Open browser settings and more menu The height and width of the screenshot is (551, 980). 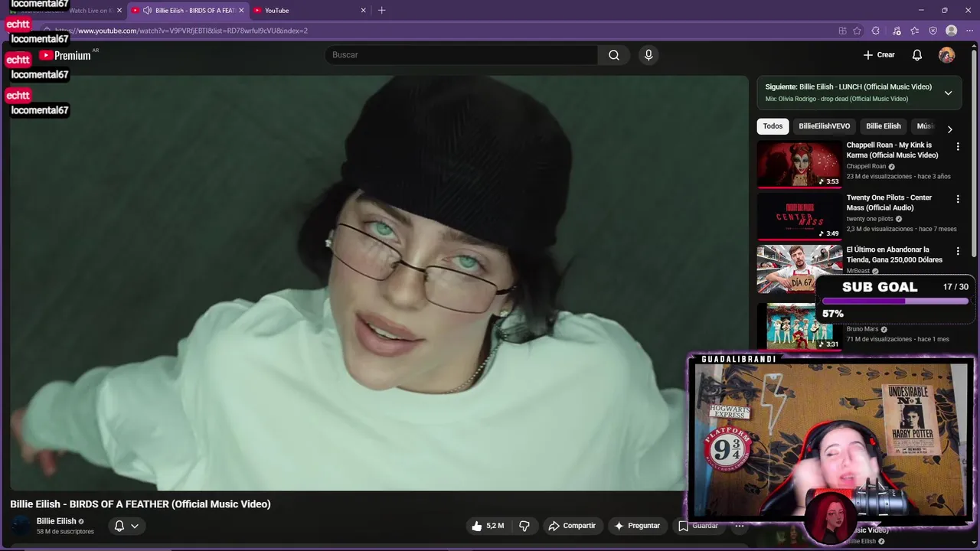[971, 31]
